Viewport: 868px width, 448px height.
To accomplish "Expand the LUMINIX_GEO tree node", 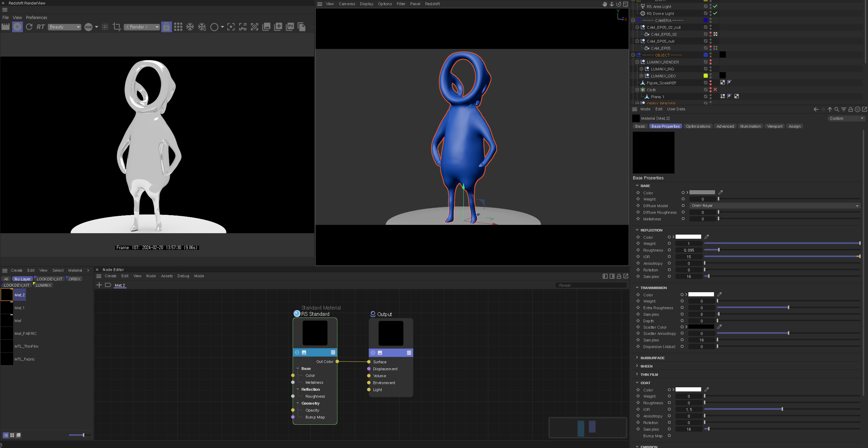I will tap(641, 76).
